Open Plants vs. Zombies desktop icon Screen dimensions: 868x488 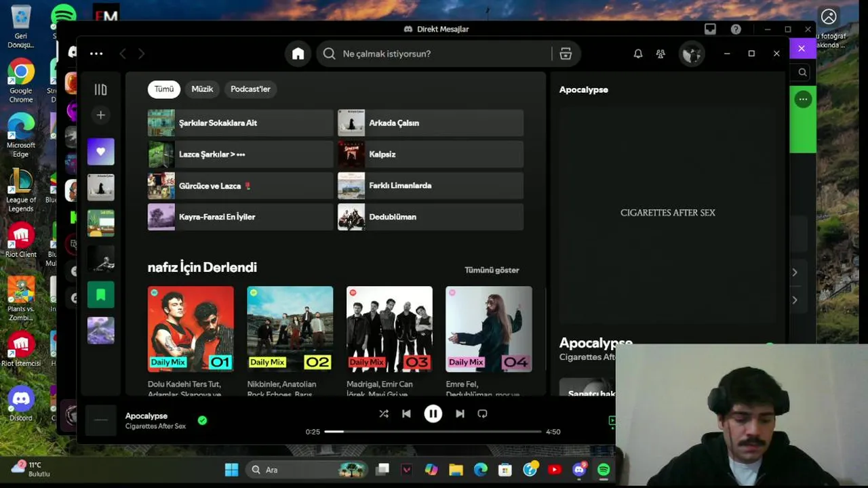click(x=21, y=300)
